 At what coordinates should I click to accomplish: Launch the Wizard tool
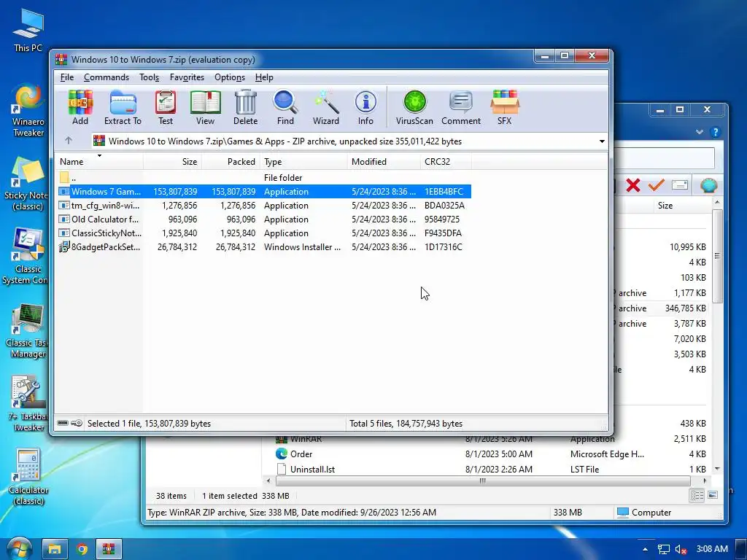click(x=326, y=108)
